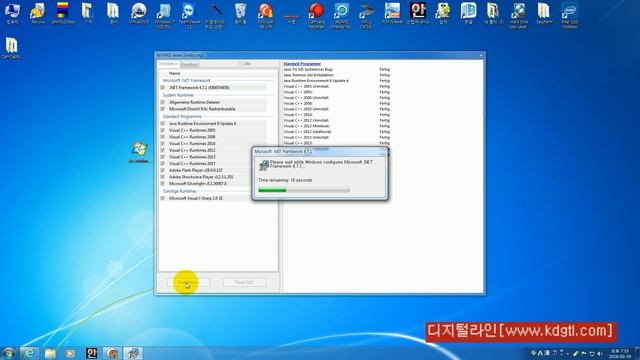Uncheck Adobe Shockwave Player in the list
Screen dimensions: 640x360
tap(163, 177)
